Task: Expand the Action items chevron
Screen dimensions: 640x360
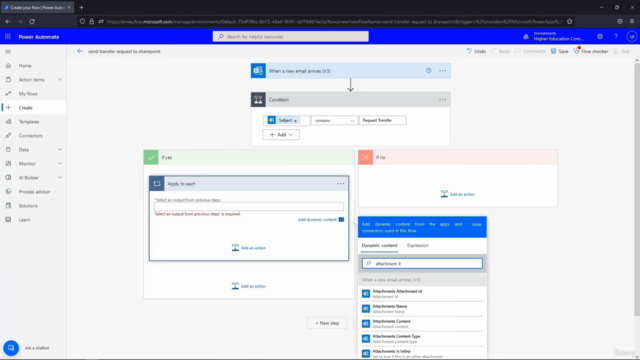Action: point(60,80)
